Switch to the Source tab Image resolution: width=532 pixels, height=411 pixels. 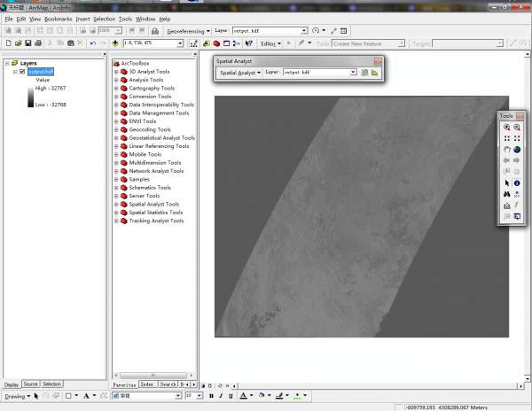coord(31,384)
